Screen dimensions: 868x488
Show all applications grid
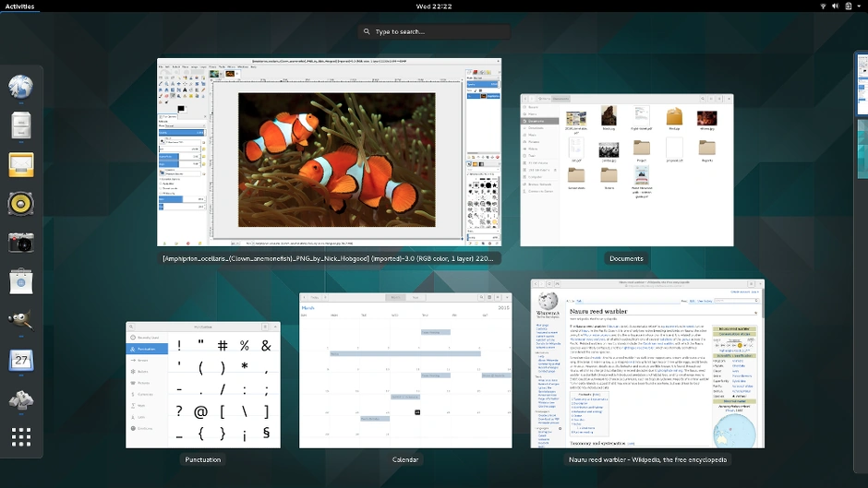click(x=21, y=437)
